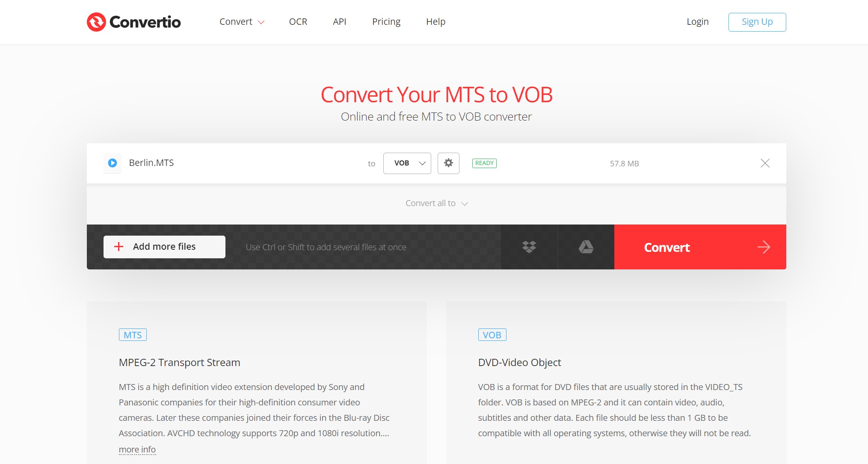Enable settings for Berlin.MTS conversion

(448, 163)
